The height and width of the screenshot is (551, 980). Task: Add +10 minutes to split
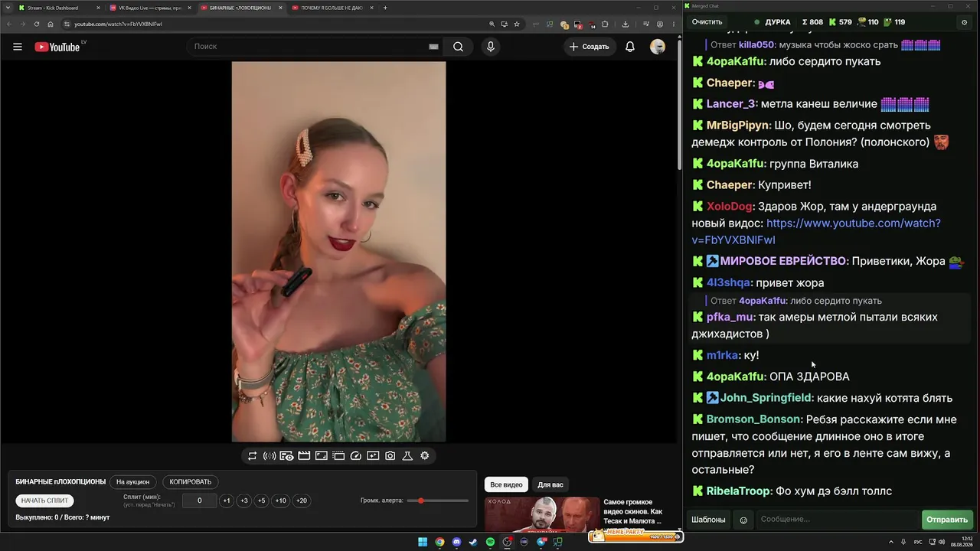coord(281,500)
